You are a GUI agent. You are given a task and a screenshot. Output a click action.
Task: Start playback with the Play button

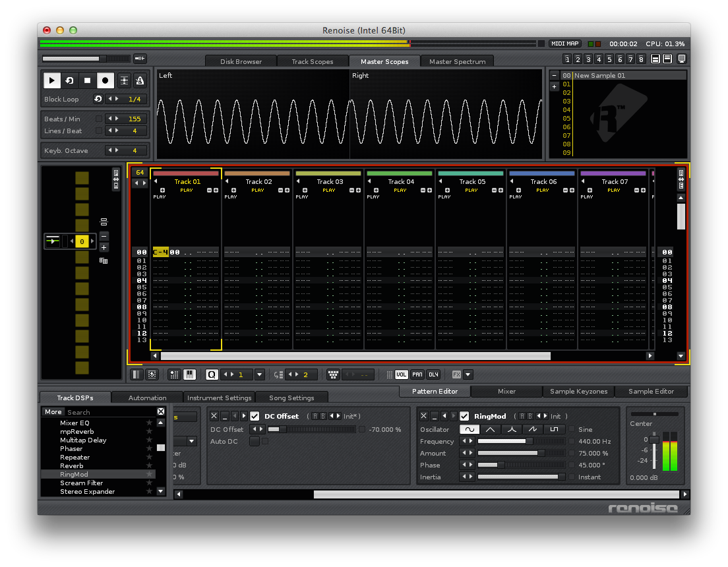[52, 80]
